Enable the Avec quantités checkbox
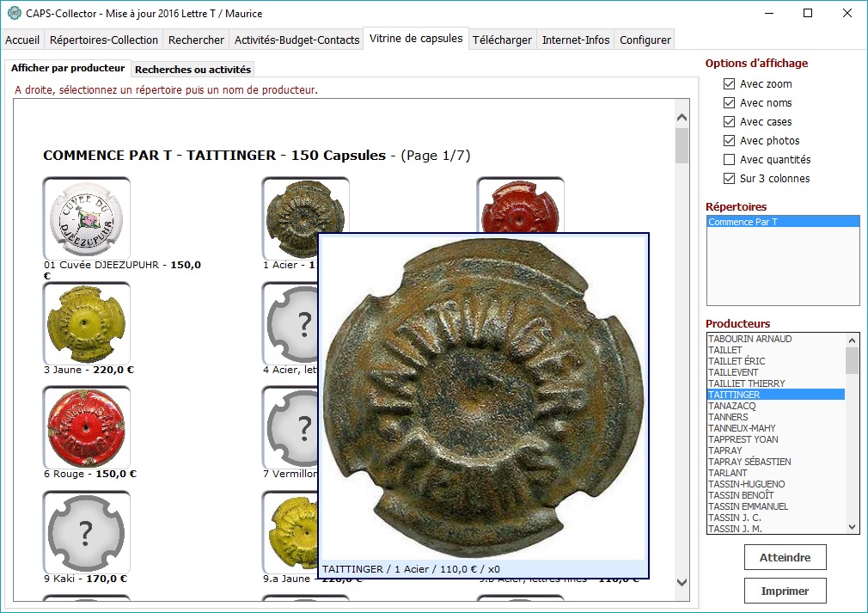The width and height of the screenshot is (868, 613). (729, 159)
